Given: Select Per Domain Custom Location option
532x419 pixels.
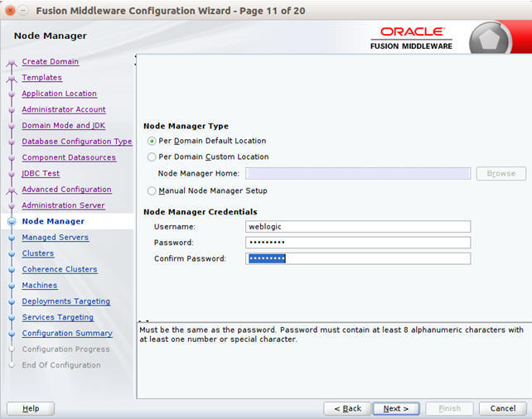Looking at the screenshot, I should [152, 157].
